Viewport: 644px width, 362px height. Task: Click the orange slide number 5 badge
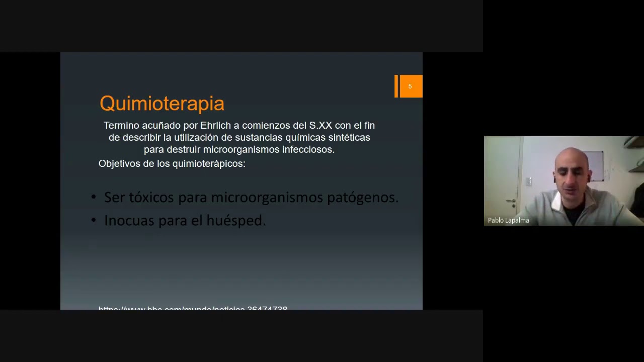click(410, 86)
